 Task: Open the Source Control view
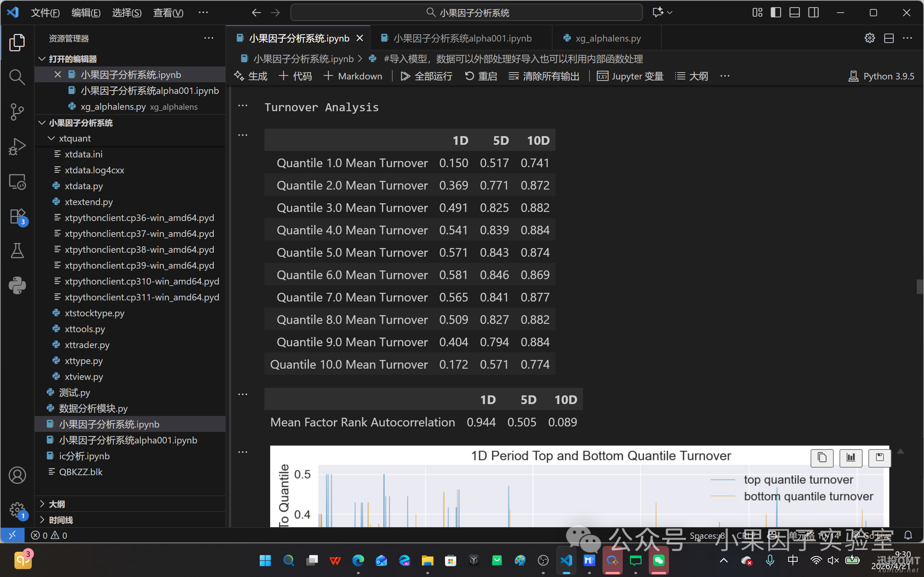click(17, 112)
